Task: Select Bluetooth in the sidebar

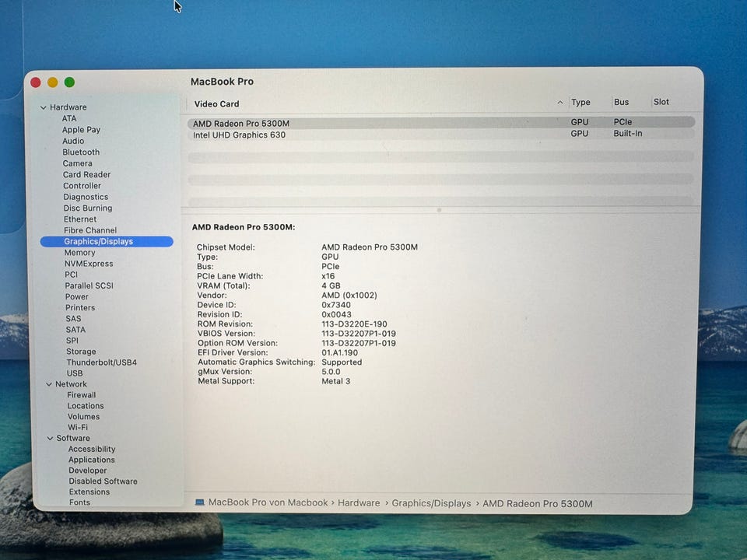Action: coord(81,152)
